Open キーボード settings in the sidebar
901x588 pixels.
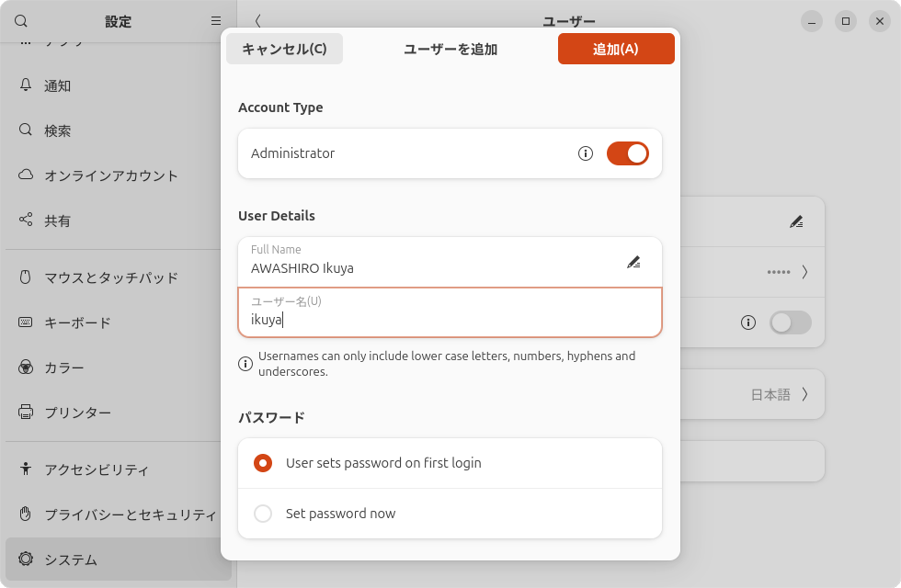tap(119, 322)
